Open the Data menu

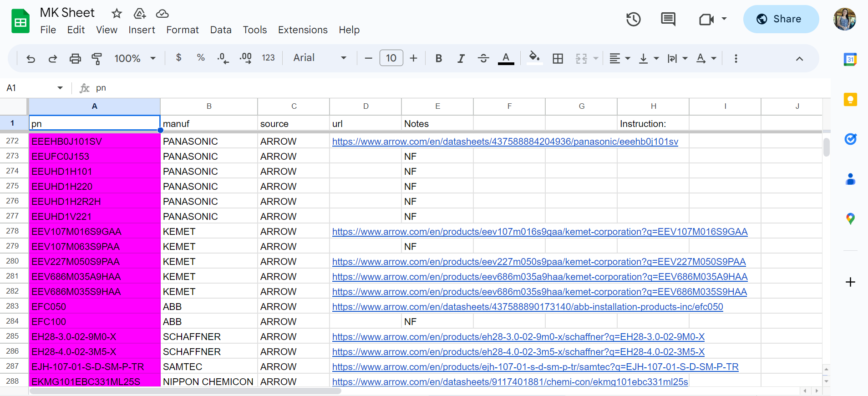pyautogui.click(x=221, y=30)
